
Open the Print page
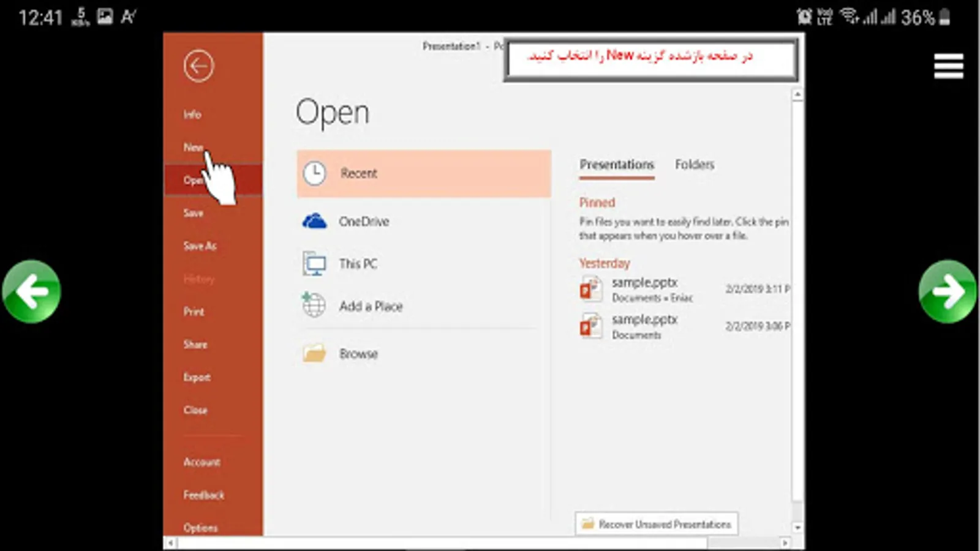click(x=194, y=312)
